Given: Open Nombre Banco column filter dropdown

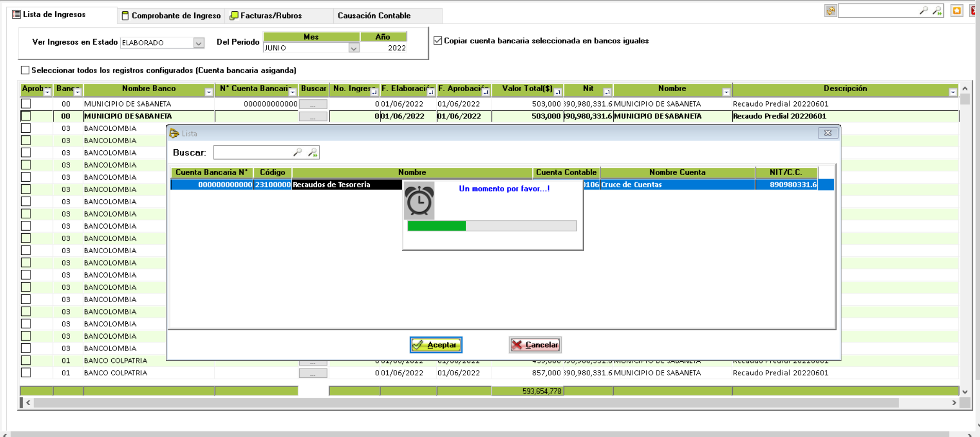Looking at the screenshot, I should (x=209, y=92).
